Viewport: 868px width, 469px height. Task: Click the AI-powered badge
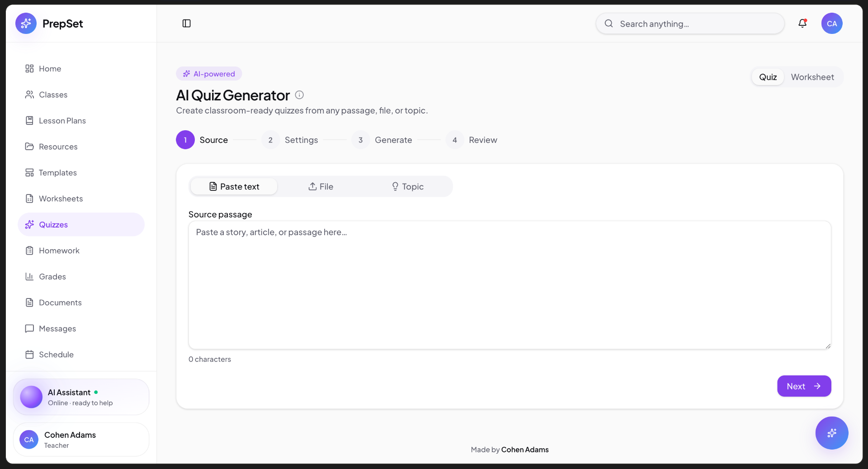209,74
